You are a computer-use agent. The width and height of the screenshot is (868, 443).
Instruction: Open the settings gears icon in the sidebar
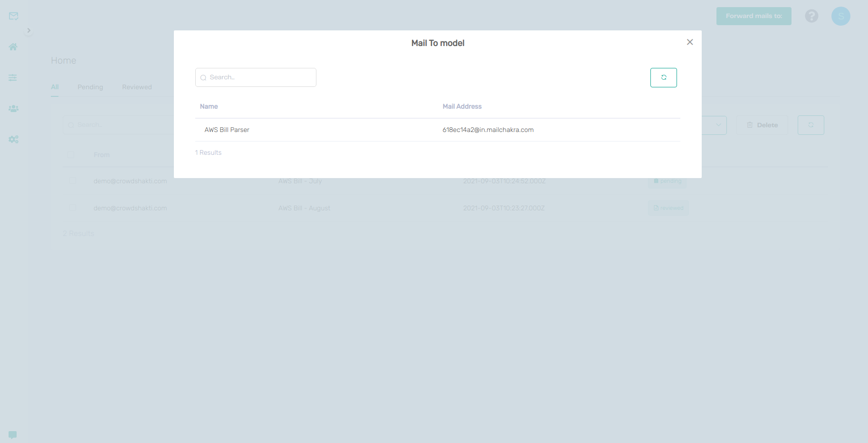point(13,139)
